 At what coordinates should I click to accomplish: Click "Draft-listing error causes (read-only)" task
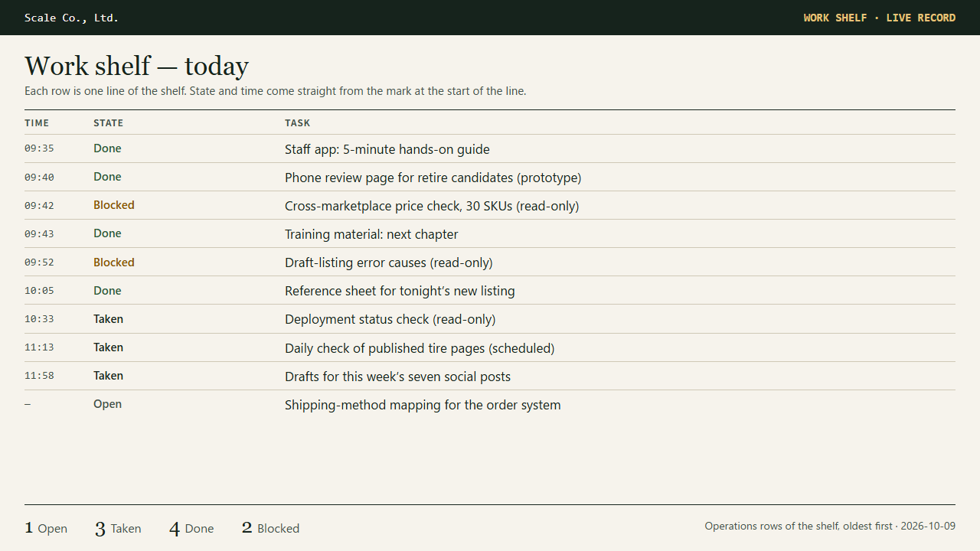[389, 262]
